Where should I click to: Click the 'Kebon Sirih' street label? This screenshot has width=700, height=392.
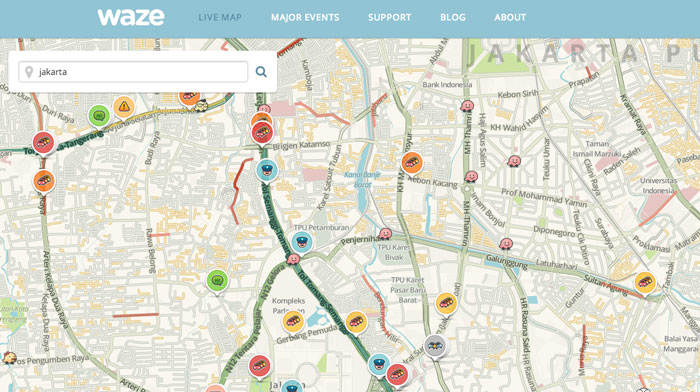(x=518, y=94)
